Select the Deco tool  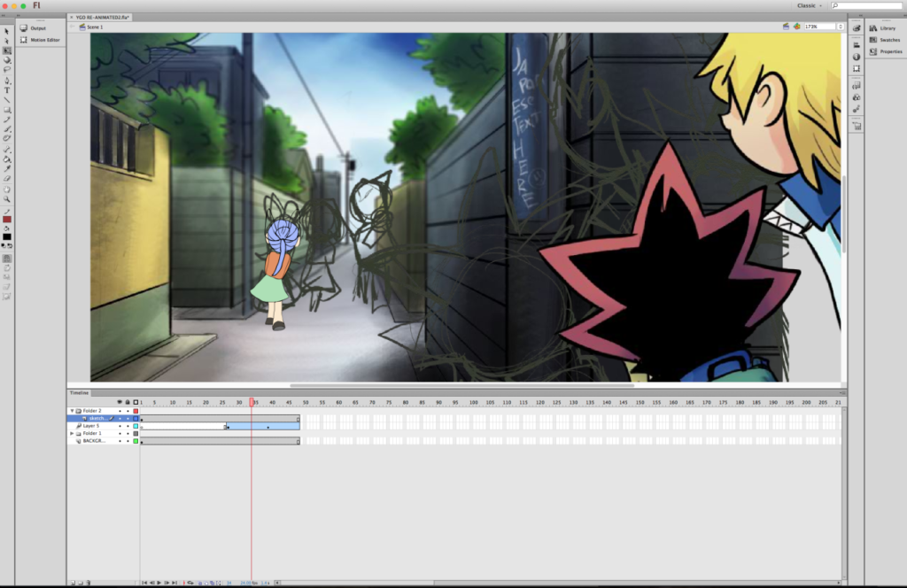pos(7,138)
